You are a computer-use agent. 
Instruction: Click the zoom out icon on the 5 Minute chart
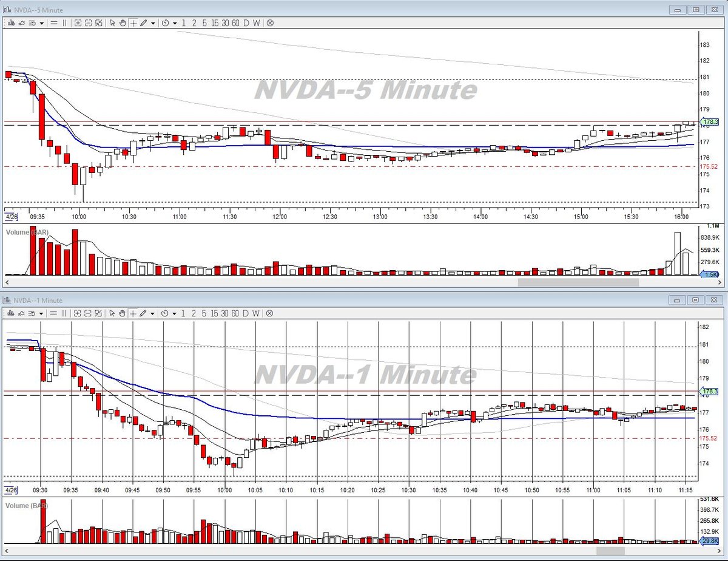point(89,22)
